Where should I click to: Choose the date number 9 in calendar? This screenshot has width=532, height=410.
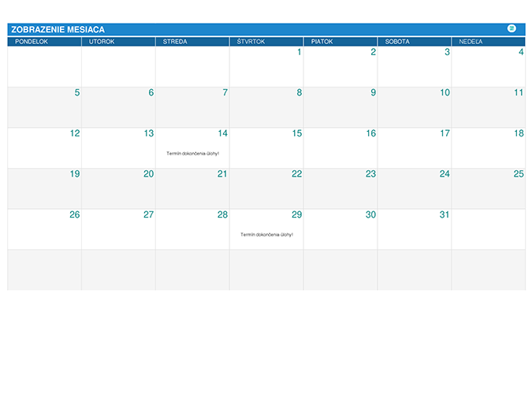tap(373, 92)
